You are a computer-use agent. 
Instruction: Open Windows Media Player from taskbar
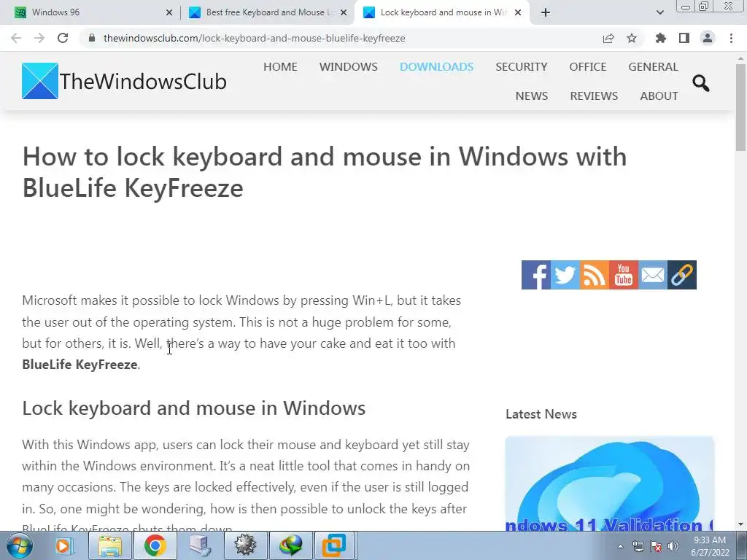point(63,545)
